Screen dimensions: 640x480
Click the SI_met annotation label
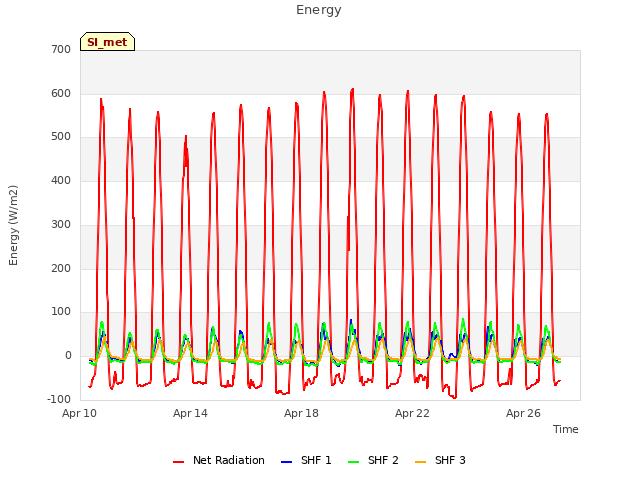(x=107, y=42)
